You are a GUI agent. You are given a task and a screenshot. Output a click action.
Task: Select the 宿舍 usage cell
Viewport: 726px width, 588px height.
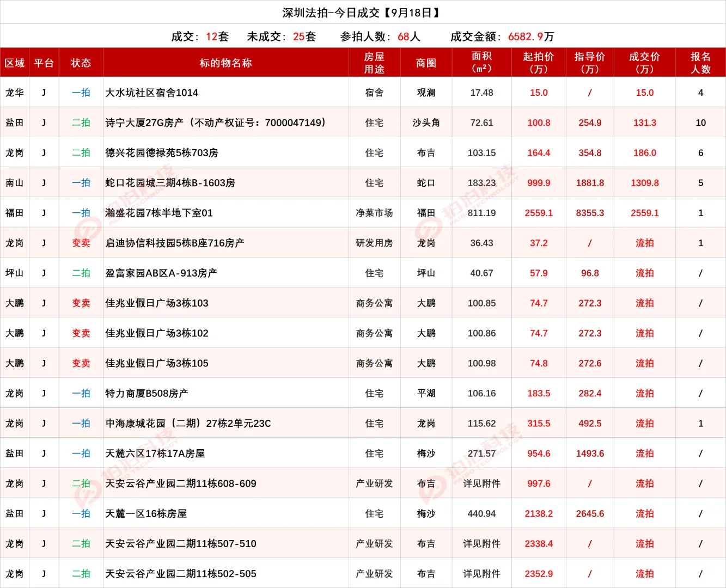coord(374,93)
